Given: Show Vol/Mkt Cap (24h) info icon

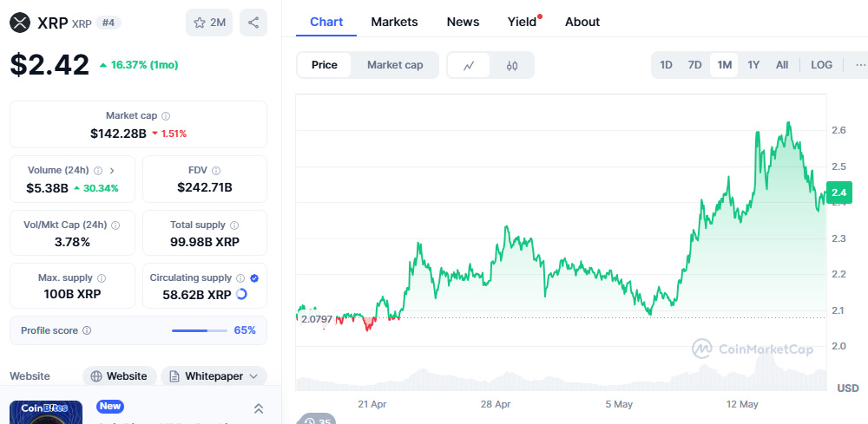Looking at the screenshot, I should [x=115, y=225].
